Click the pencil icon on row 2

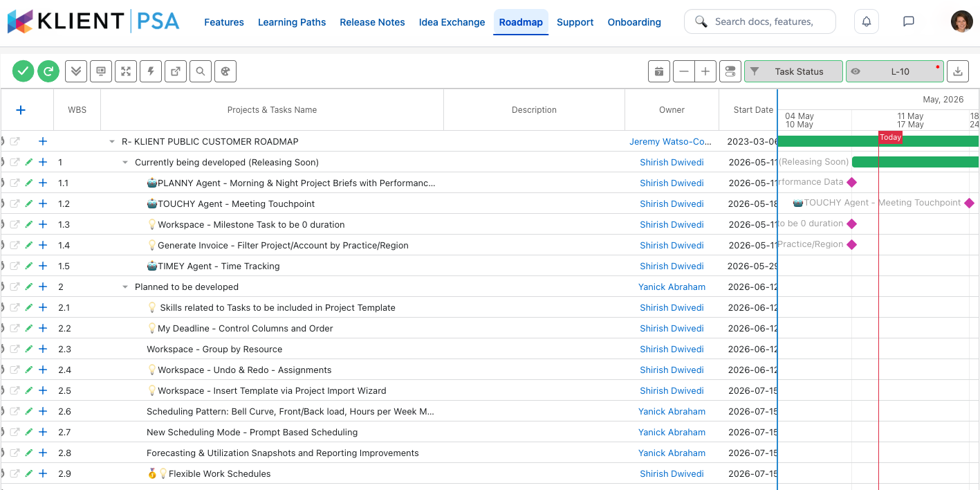28,287
